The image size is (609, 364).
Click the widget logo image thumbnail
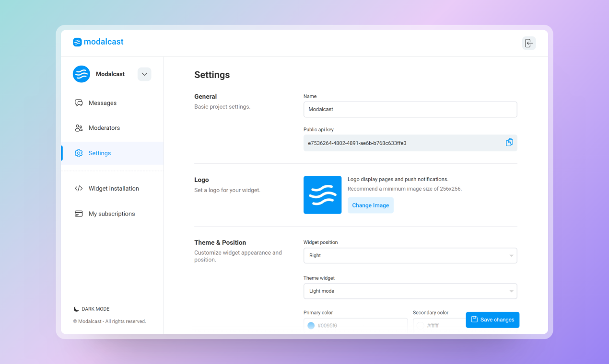pos(323,195)
